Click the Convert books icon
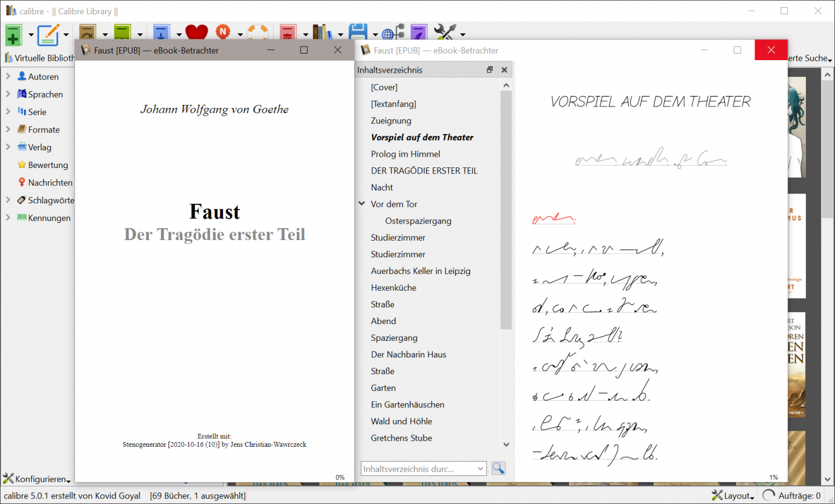Screen dimensions: 835x504 tap(88, 32)
